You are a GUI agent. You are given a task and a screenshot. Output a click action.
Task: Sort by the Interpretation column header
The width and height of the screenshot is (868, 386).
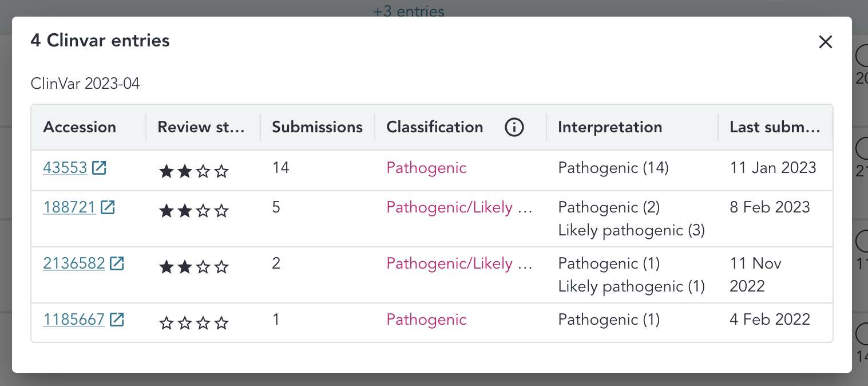[x=610, y=127]
